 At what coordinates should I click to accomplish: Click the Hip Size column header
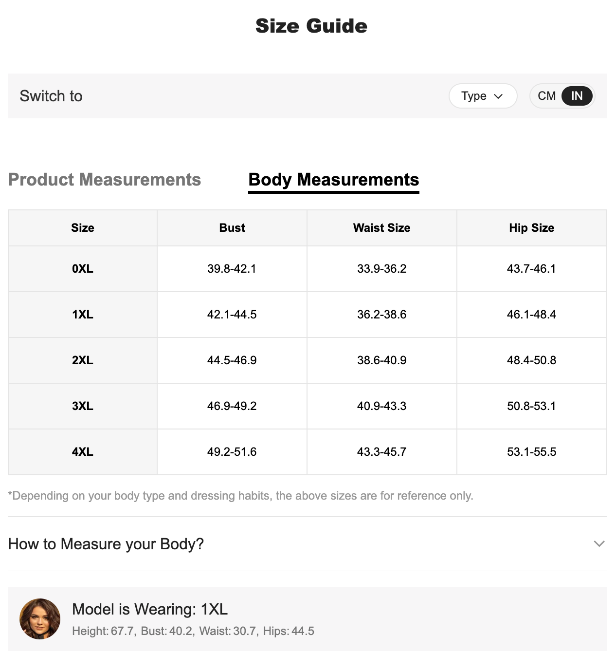[531, 228]
